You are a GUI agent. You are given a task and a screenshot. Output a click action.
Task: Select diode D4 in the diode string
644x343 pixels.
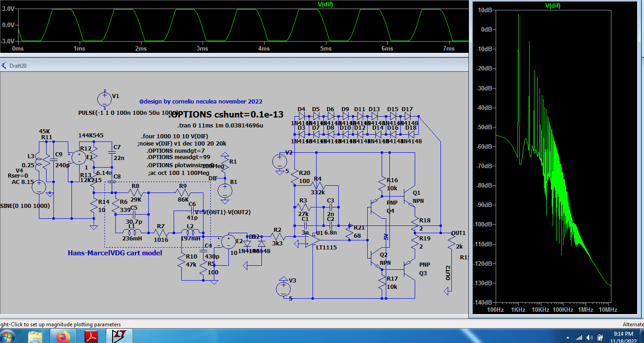(302, 116)
